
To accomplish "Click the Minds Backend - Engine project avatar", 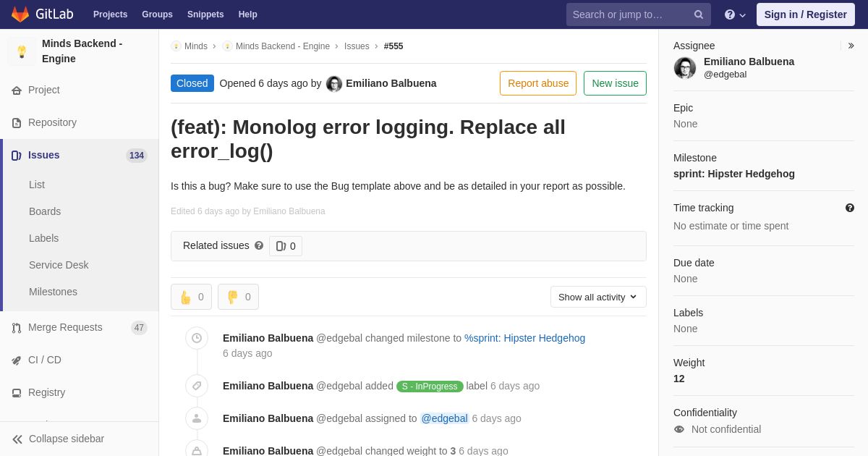I will coord(22,51).
